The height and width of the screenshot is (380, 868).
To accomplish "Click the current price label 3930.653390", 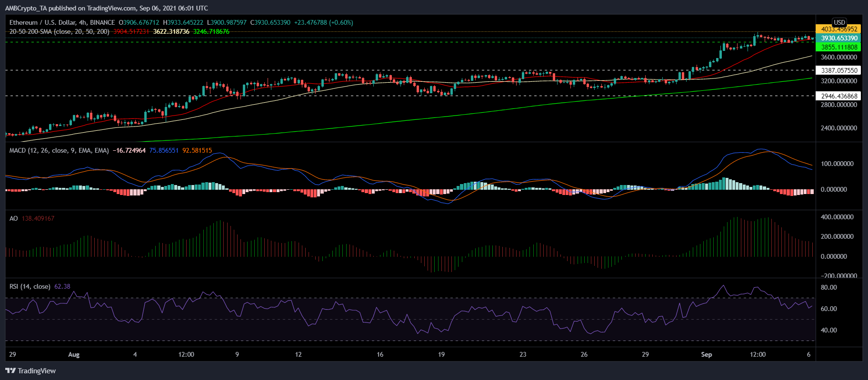I will 839,38.
